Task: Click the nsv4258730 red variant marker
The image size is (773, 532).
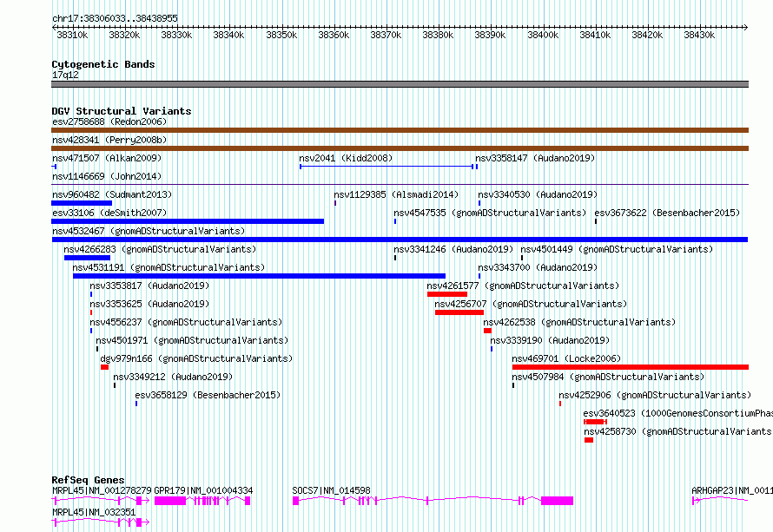Action: [x=589, y=440]
